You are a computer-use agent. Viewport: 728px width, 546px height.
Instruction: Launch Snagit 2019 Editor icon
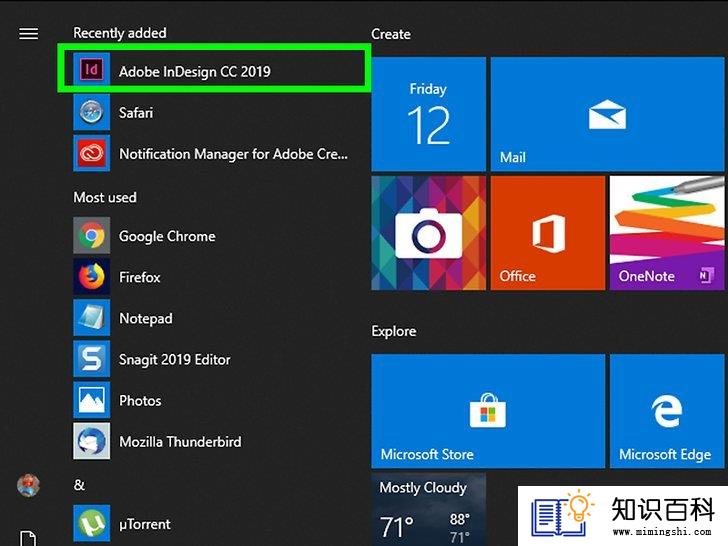tap(91, 359)
